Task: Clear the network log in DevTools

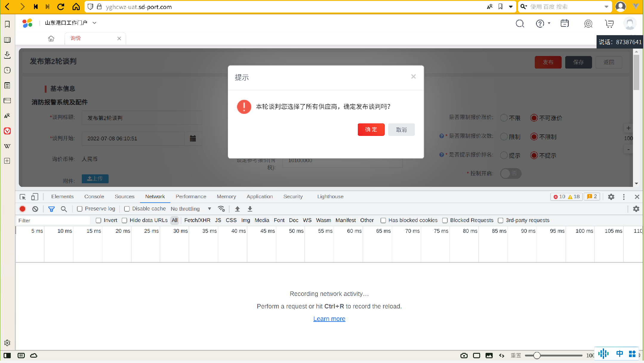Action: coord(35,209)
